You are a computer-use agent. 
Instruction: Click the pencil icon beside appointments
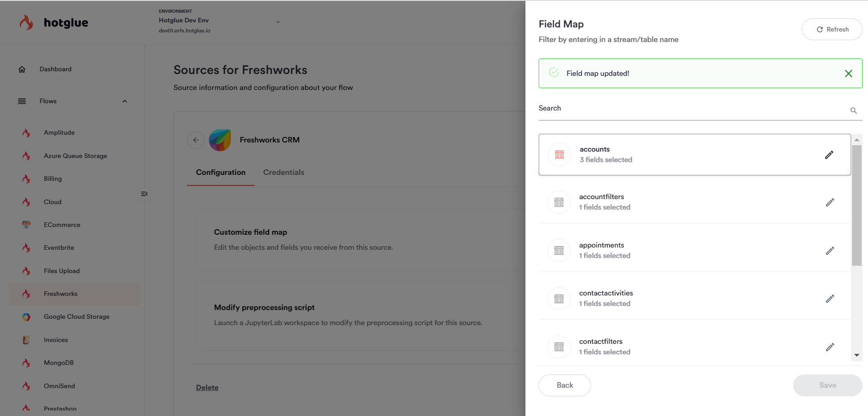click(x=830, y=251)
